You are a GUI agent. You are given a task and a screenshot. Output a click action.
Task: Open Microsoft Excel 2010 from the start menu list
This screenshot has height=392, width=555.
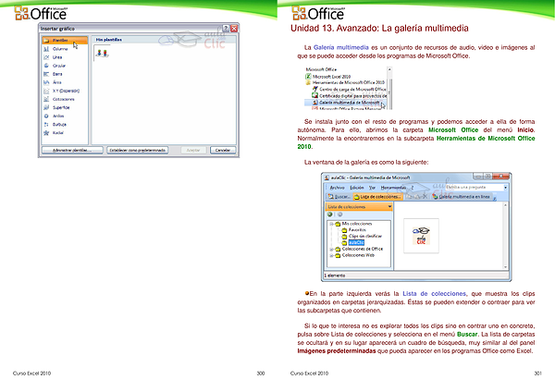point(328,77)
